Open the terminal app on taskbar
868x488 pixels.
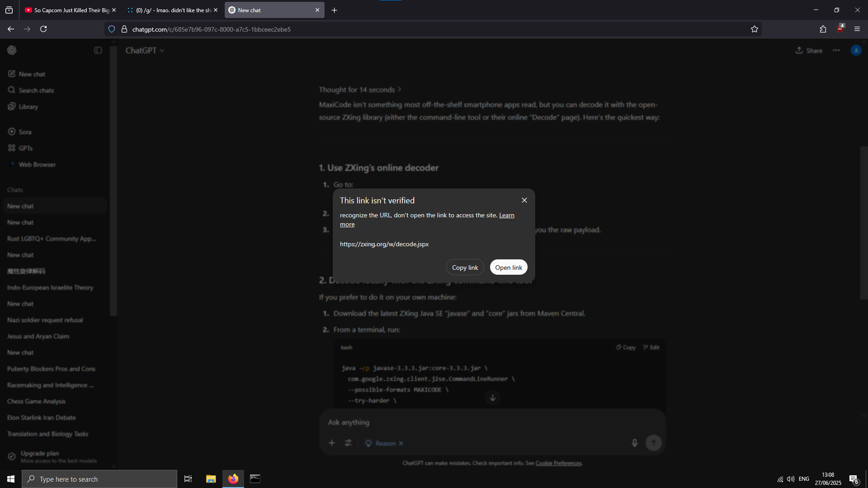point(255,479)
